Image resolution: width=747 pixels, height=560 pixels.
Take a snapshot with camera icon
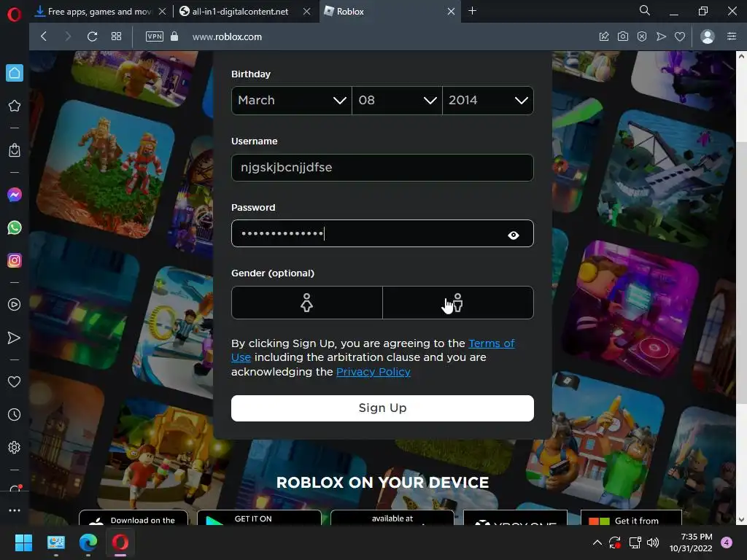pos(623,36)
